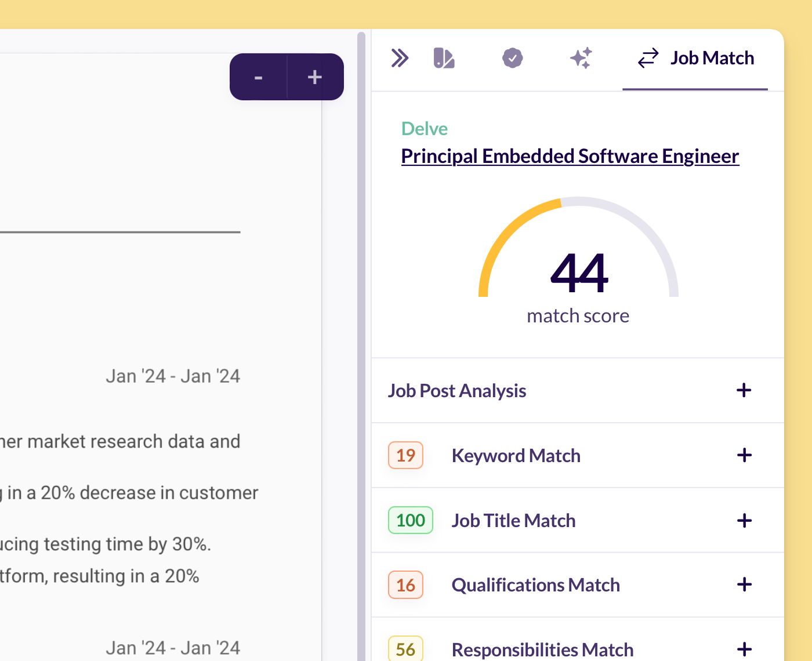
Task: Click the 'resulting in a 20%' resume line
Action: click(x=100, y=576)
